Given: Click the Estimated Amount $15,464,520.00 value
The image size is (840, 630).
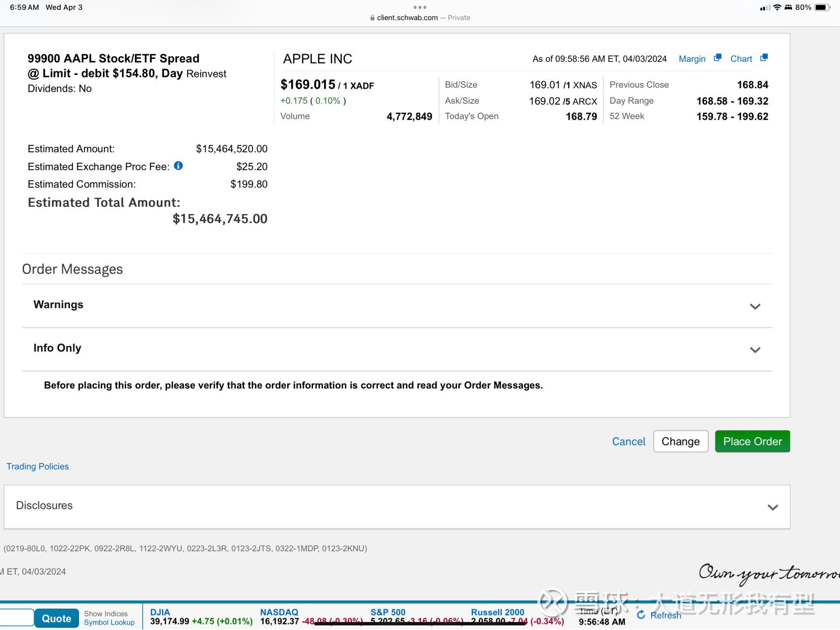Looking at the screenshot, I should 232,149.
